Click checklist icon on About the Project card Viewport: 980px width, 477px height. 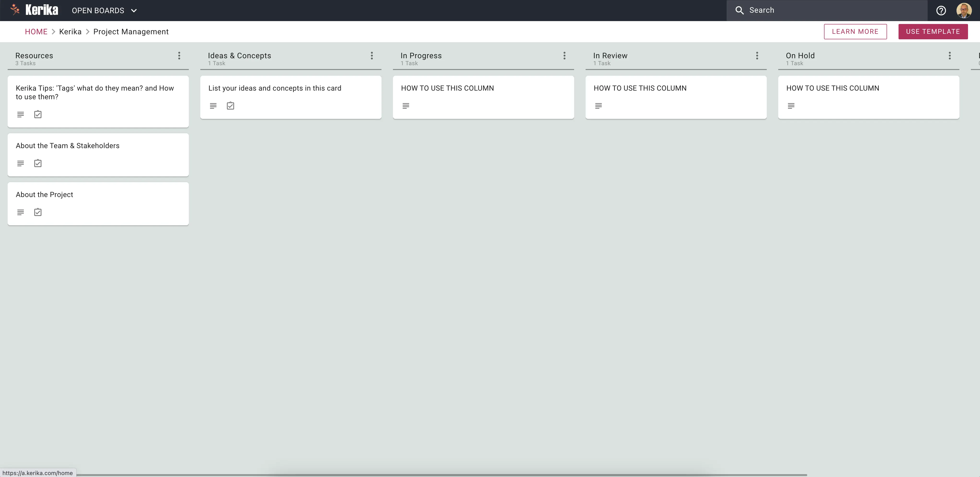tap(38, 212)
